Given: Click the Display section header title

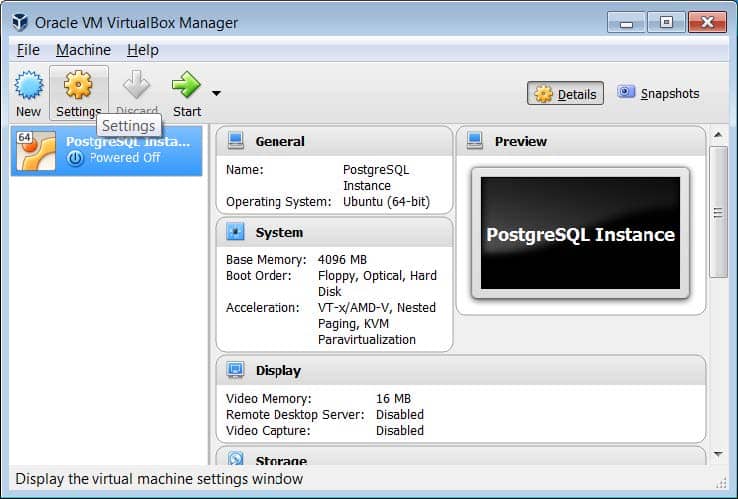Looking at the screenshot, I should (x=278, y=370).
